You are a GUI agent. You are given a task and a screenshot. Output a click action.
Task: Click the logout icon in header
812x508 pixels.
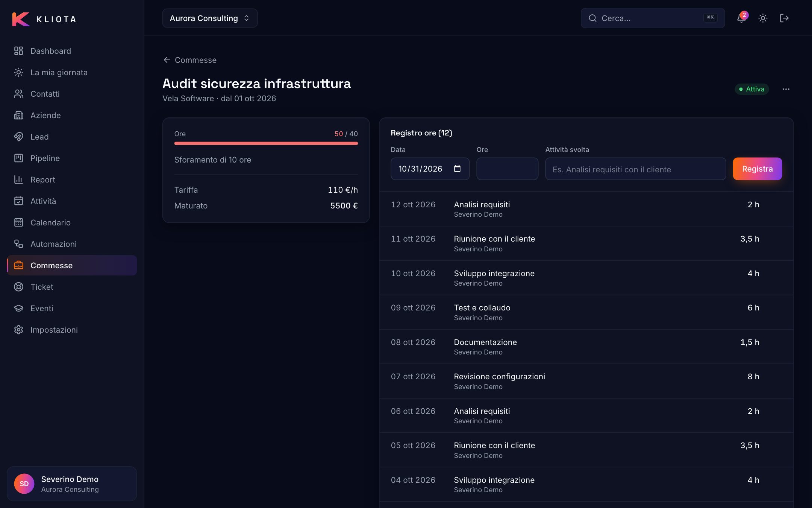click(x=784, y=18)
